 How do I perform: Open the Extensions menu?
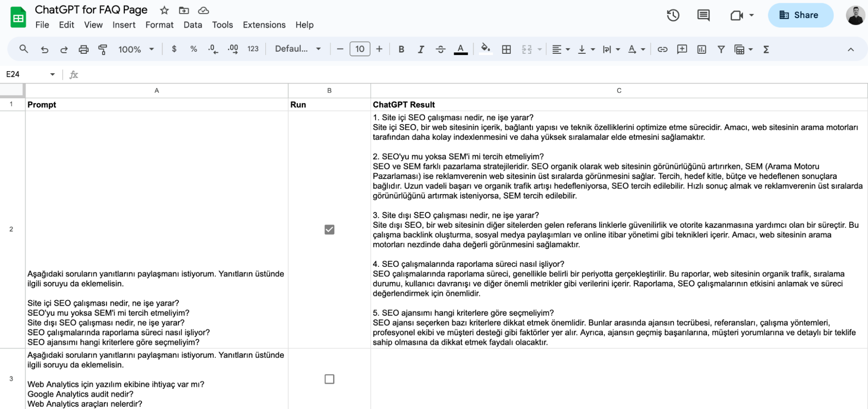click(x=264, y=25)
